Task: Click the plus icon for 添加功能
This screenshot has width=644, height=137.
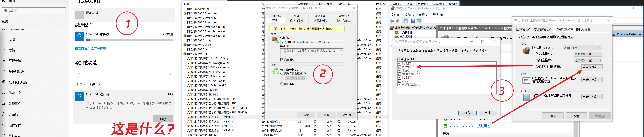Action: [79, 15]
